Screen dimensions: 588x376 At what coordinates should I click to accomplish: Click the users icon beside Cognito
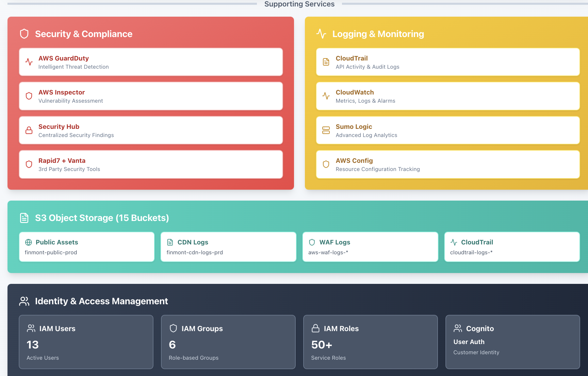[458, 328]
